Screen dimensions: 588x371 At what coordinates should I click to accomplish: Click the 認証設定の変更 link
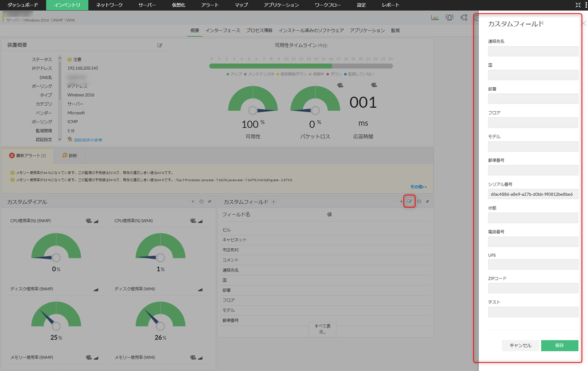pyautogui.click(x=88, y=140)
